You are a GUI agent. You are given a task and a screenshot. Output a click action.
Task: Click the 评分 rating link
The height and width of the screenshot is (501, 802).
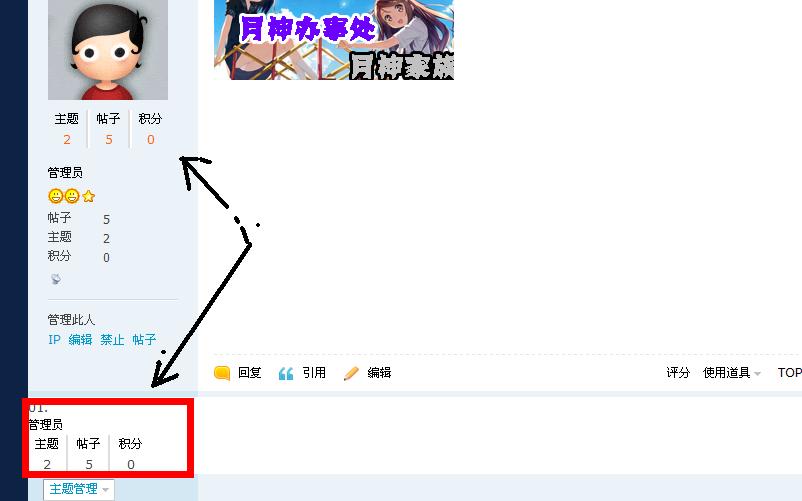(678, 373)
